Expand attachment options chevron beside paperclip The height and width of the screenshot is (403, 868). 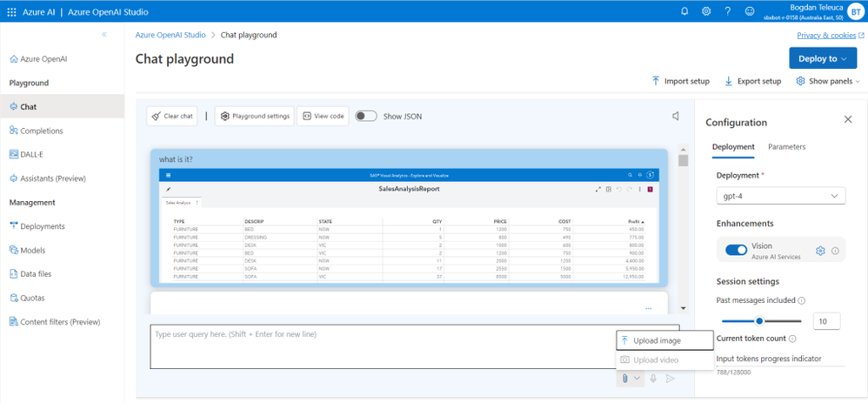click(638, 378)
